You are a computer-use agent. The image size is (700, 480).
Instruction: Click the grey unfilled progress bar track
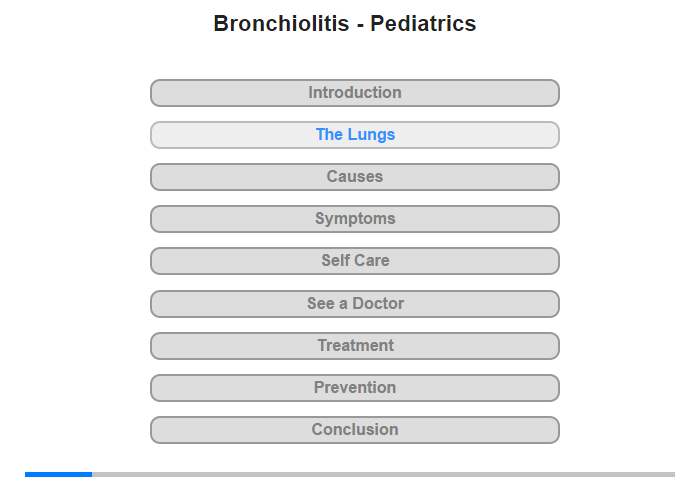[383, 474]
